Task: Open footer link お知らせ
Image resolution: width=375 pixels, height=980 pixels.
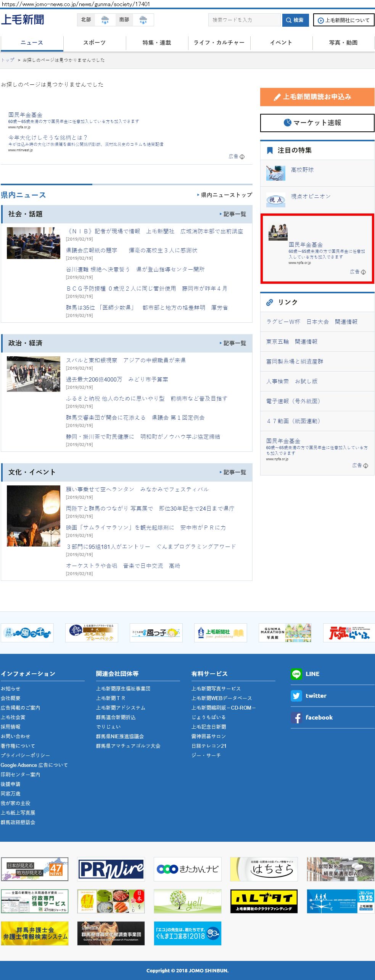Action: pos(10,689)
